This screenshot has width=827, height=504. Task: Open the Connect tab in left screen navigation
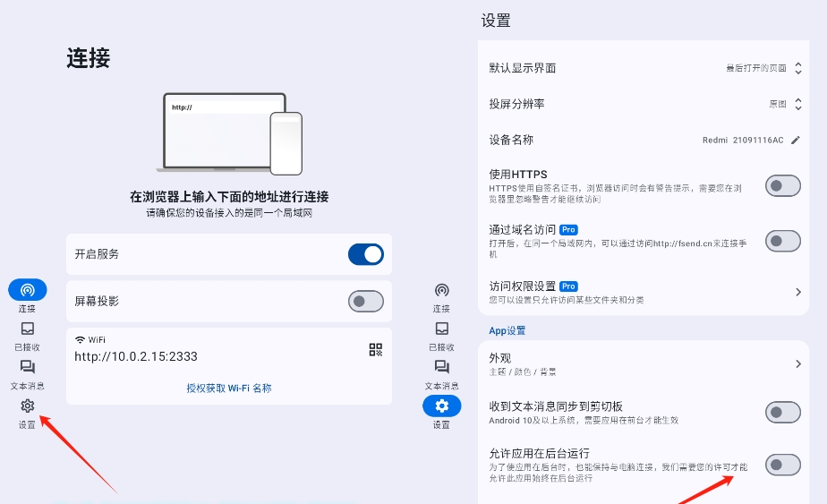click(x=28, y=290)
